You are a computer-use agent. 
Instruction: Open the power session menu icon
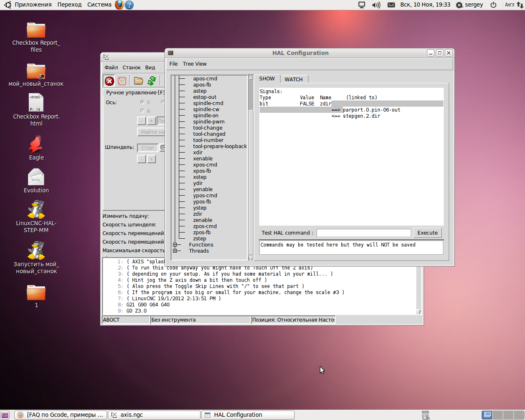(493, 5)
